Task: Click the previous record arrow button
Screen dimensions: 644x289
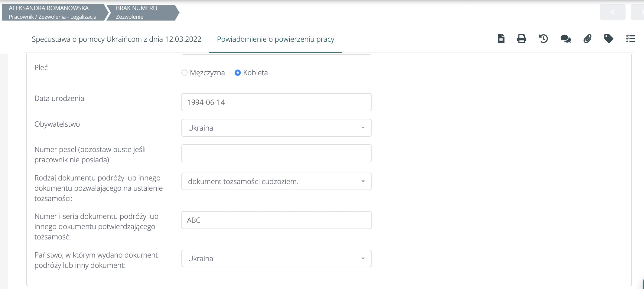Action: pos(613,12)
